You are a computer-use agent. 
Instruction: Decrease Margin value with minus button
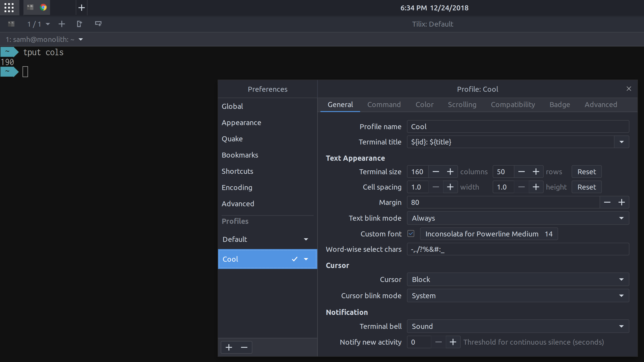coord(607,202)
